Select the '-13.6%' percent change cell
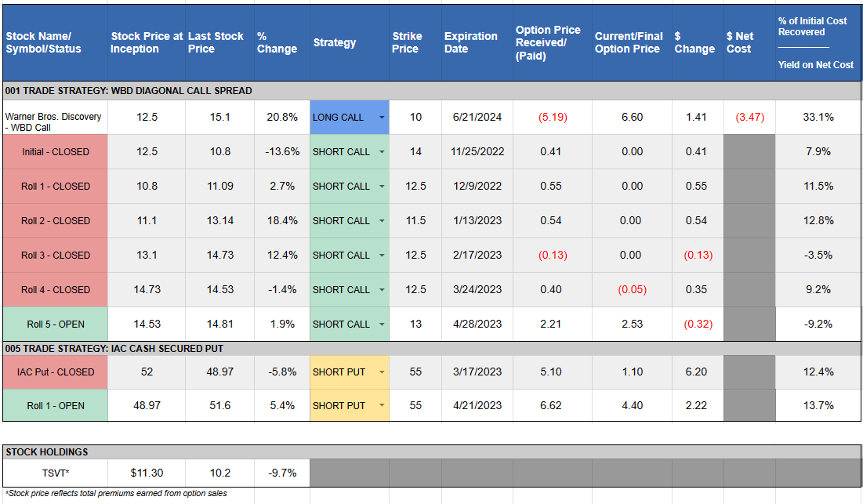 282,152
